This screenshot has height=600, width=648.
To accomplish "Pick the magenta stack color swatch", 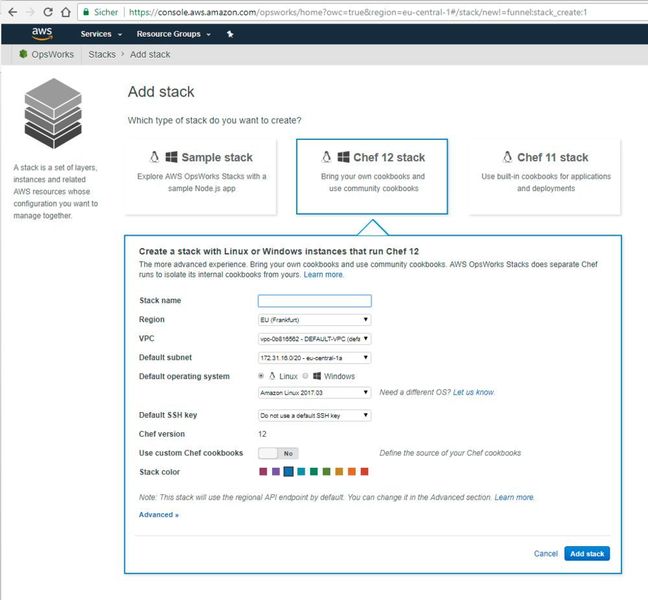I will click(x=263, y=471).
